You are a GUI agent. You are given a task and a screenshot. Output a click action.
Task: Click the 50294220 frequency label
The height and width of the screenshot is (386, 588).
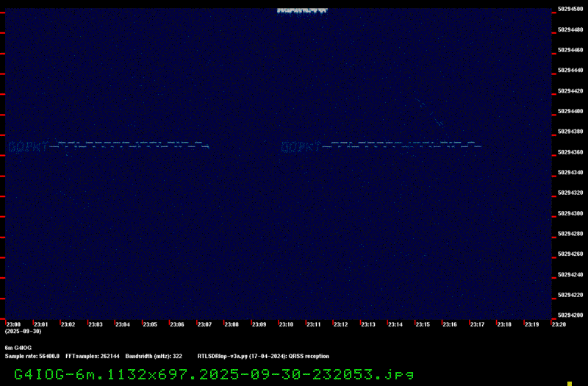(x=570, y=295)
